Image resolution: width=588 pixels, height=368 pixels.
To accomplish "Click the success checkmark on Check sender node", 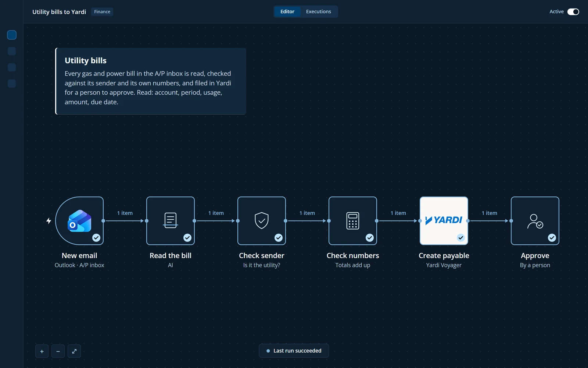I will pyautogui.click(x=279, y=238).
